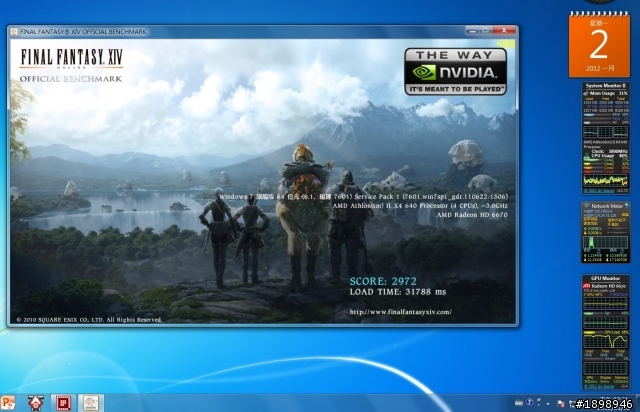Select the Final Fantasy benchmark taskbar button
This screenshot has height=412, width=640.
(91, 403)
